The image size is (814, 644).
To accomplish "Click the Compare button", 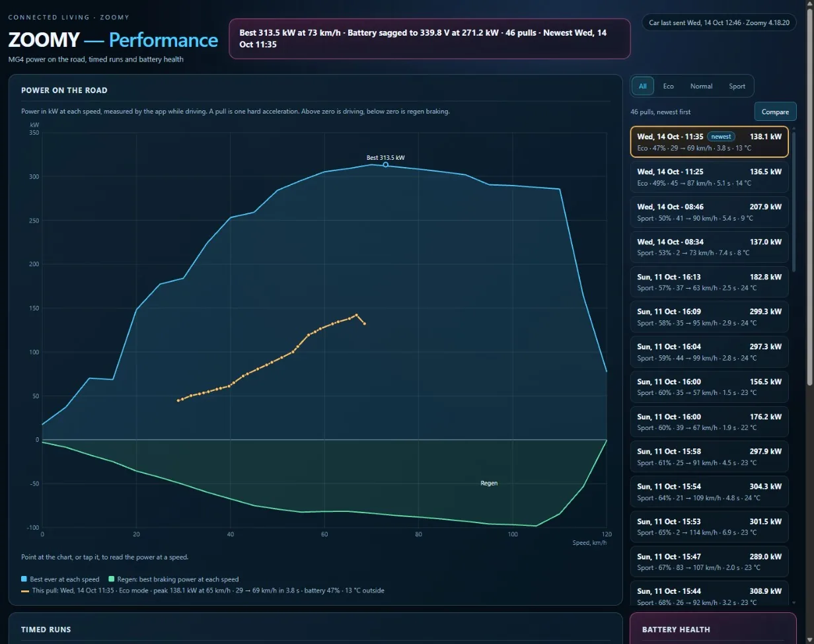I will (x=775, y=112).
